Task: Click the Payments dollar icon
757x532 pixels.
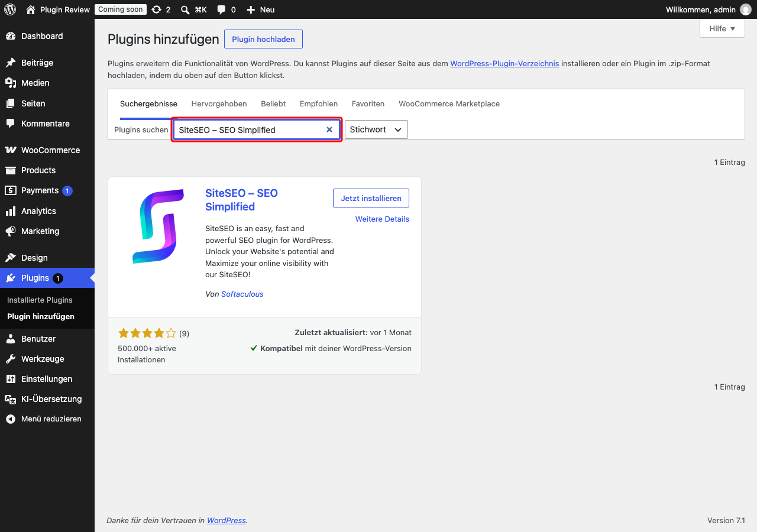Action: point(11,190)
